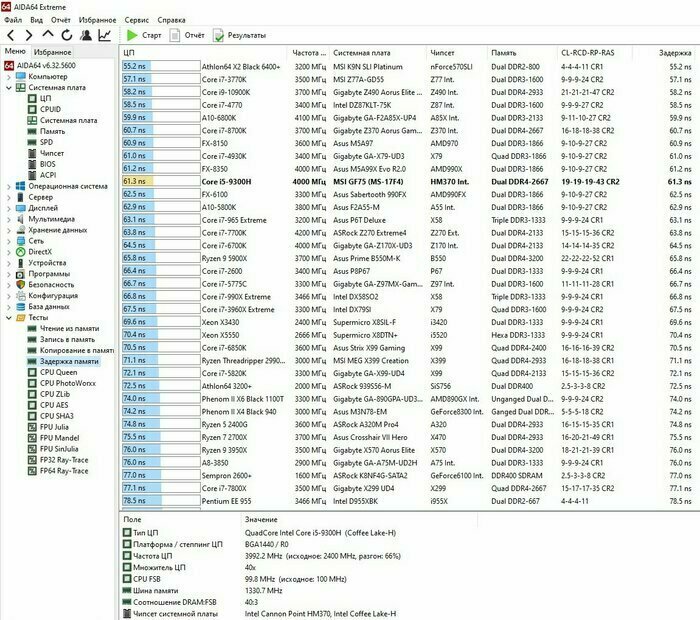Click the Отчёт toolbar button
700x620 pixels.
click(x=186, y=35)
